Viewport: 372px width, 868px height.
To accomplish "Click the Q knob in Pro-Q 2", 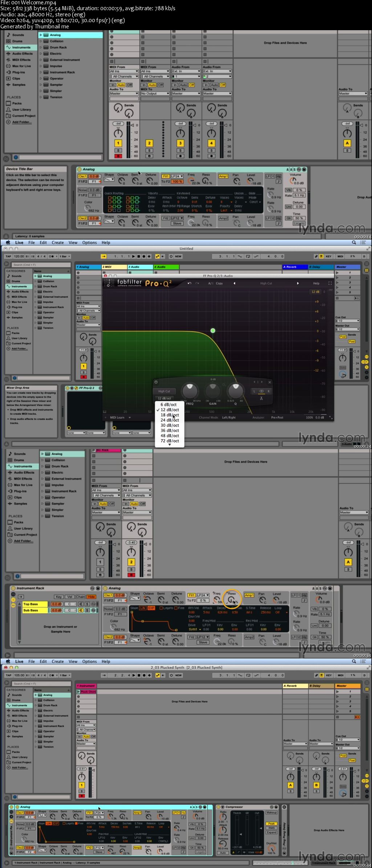I will (x=235, y=391).
